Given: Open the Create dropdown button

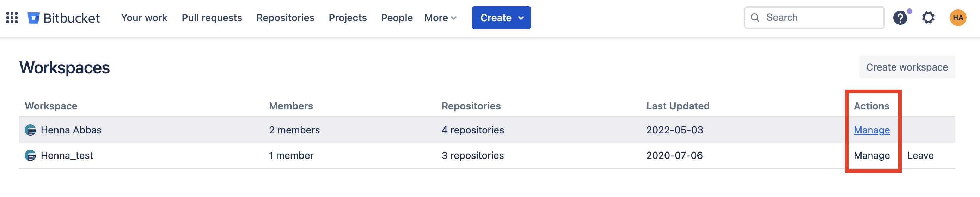Looking at the screenshot, I should pyautogui.click(x=501, y=18).
